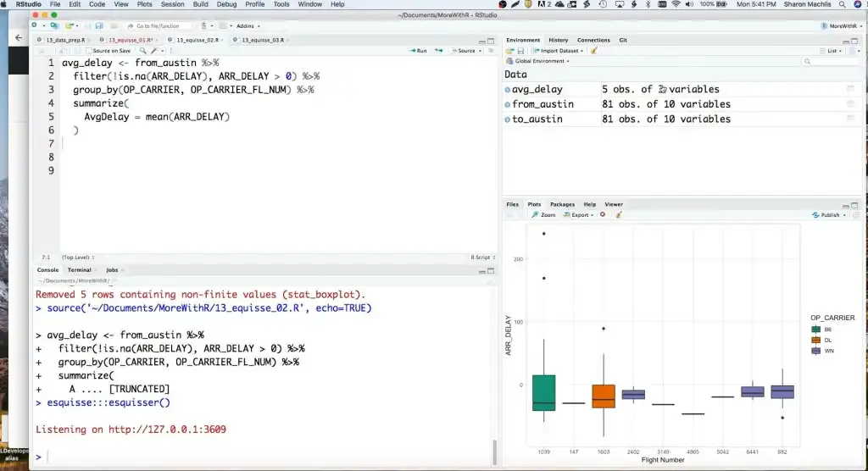Switch to the History tab
The image size is (868, 471).
(x=558, y=40)
